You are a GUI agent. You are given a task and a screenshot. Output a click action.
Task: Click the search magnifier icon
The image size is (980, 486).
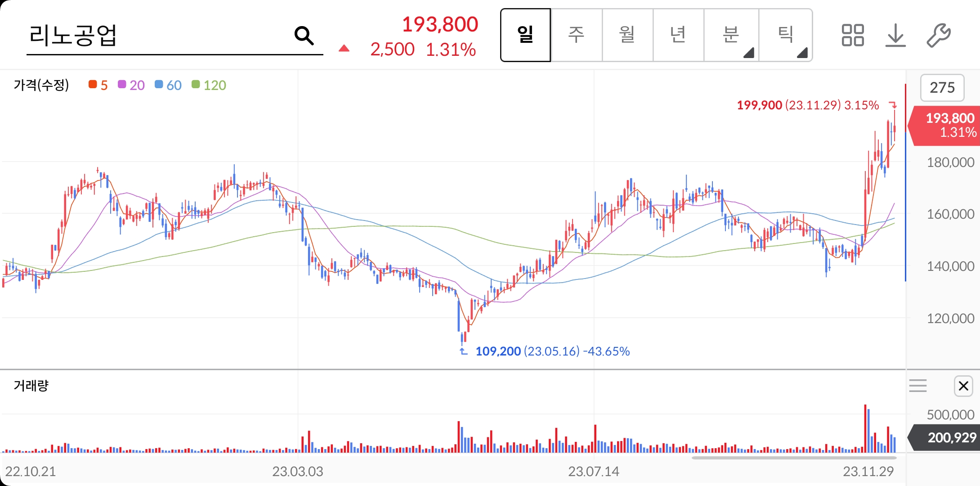click(x=304, y=36)
